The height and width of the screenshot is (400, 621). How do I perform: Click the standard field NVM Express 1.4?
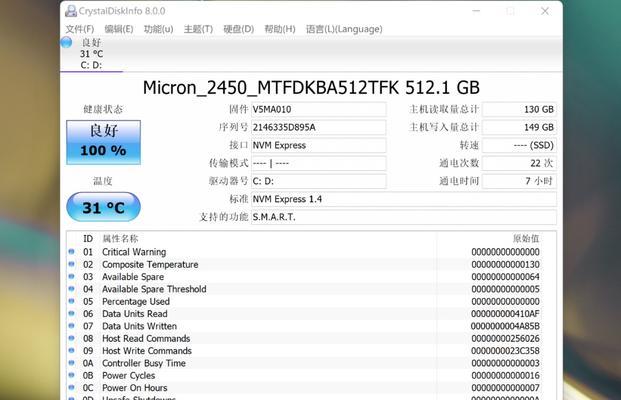tap(404, 199)
